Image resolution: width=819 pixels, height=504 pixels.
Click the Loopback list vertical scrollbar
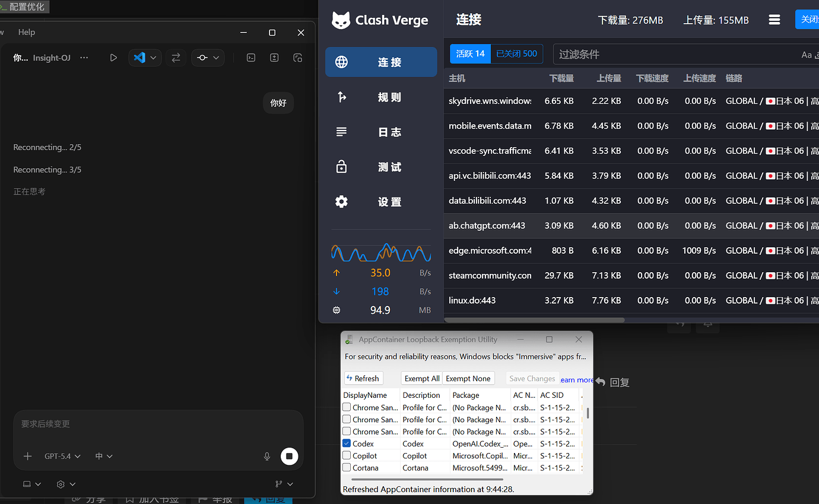(588, 413)
